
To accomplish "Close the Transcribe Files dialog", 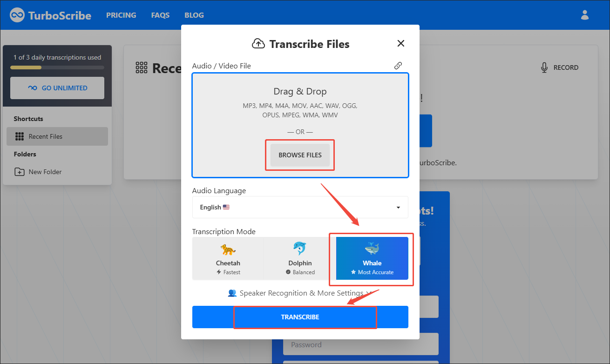I will 400,43.
